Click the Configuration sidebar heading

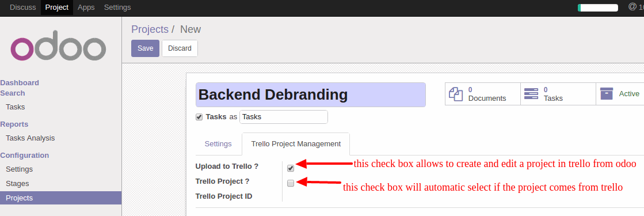pyautogui.click(x=25, y=155)
